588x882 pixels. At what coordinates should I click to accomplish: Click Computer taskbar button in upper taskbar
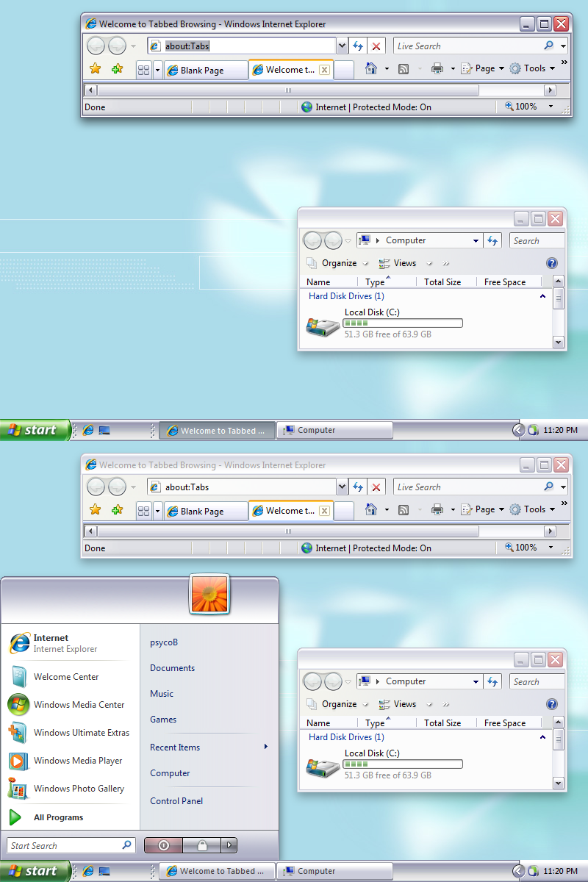tap(334, 431)
